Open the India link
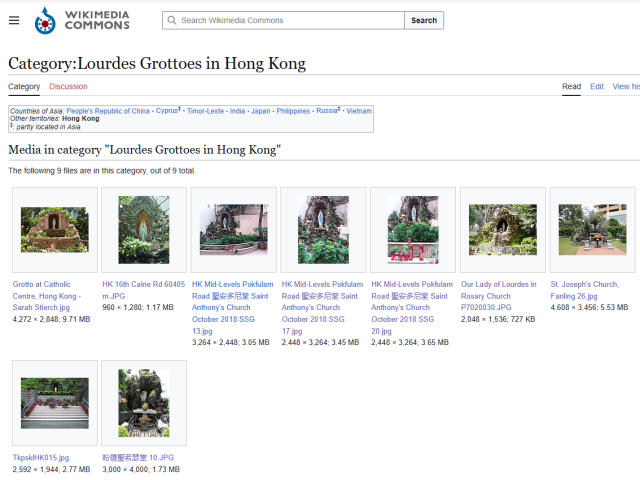The image size is (640, 480). (237, 111)
